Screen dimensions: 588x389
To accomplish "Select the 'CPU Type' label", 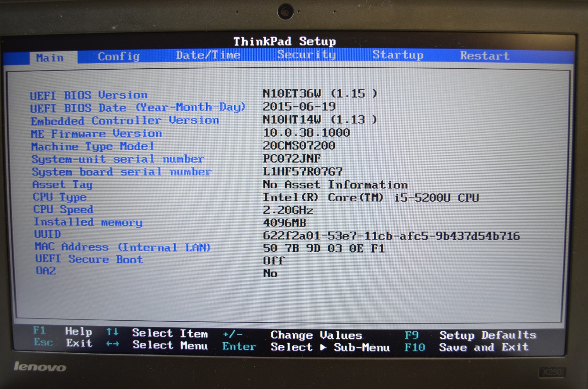I will 60,197.
